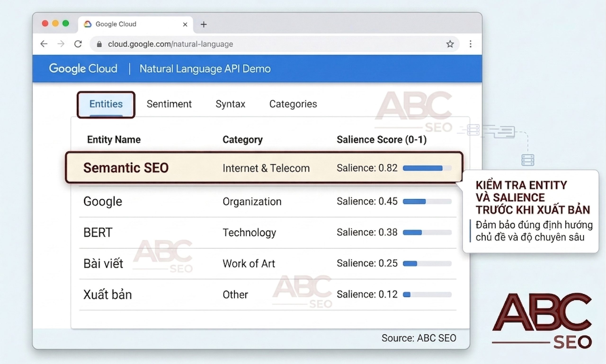Click the padlock site info icon
The height and width of the screenshot is (364, 606).
99,44
